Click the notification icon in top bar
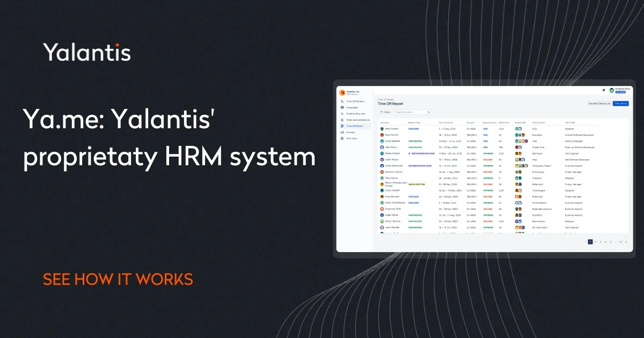The image size is (644, 338). 604,90
